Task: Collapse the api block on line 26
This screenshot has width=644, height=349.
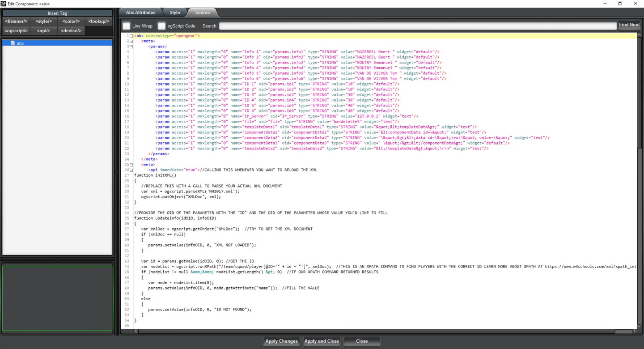Action: click(131, 170)
